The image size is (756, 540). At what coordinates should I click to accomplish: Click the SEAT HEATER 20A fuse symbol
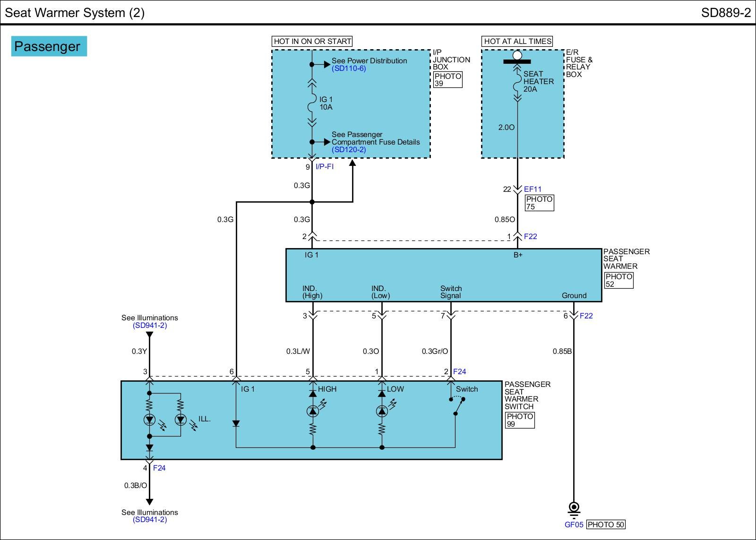click(517, 81)
